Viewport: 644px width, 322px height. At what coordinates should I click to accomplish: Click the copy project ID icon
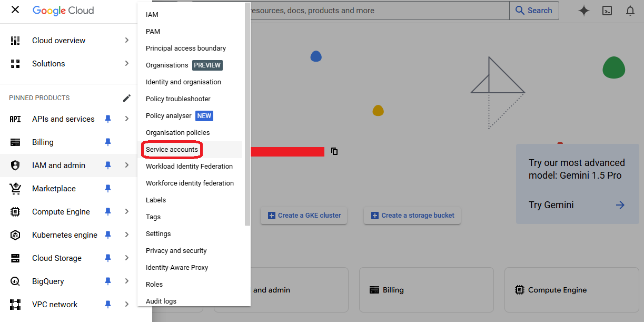(x=334, y=151)
